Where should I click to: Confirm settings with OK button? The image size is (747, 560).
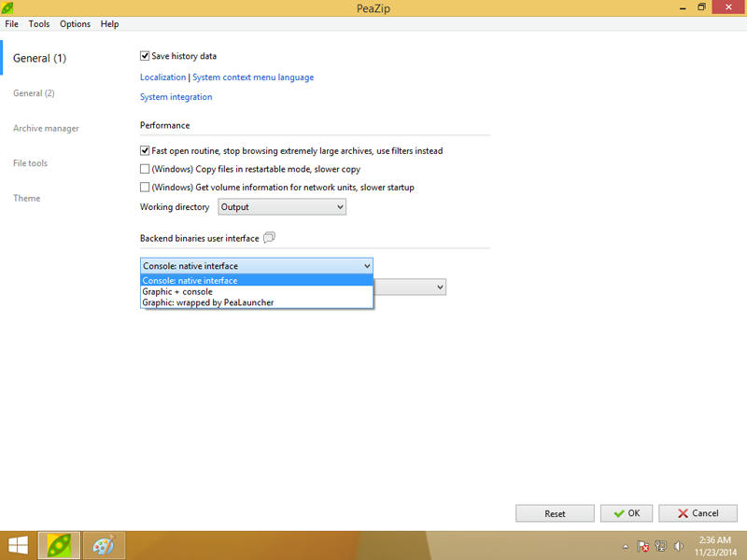627,513
